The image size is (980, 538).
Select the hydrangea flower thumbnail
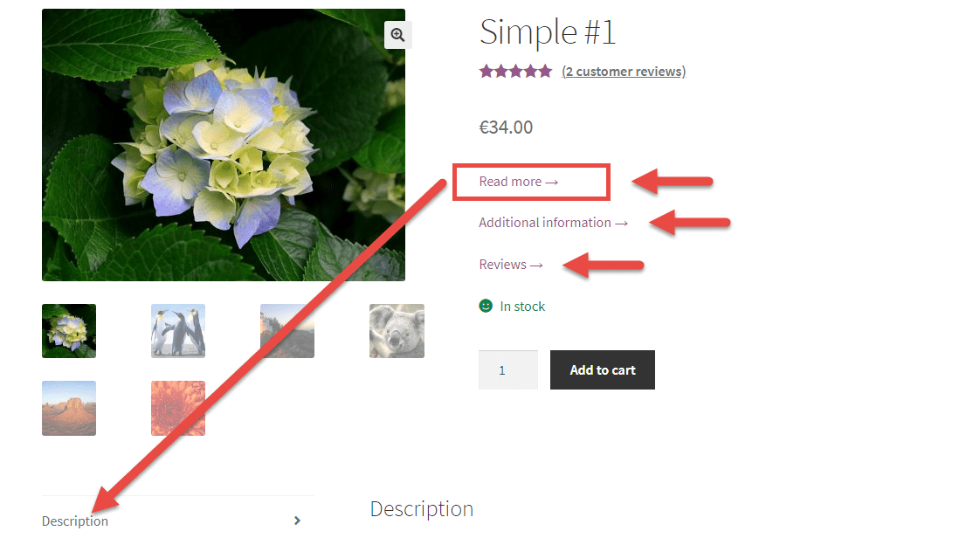tap(69, 331)
